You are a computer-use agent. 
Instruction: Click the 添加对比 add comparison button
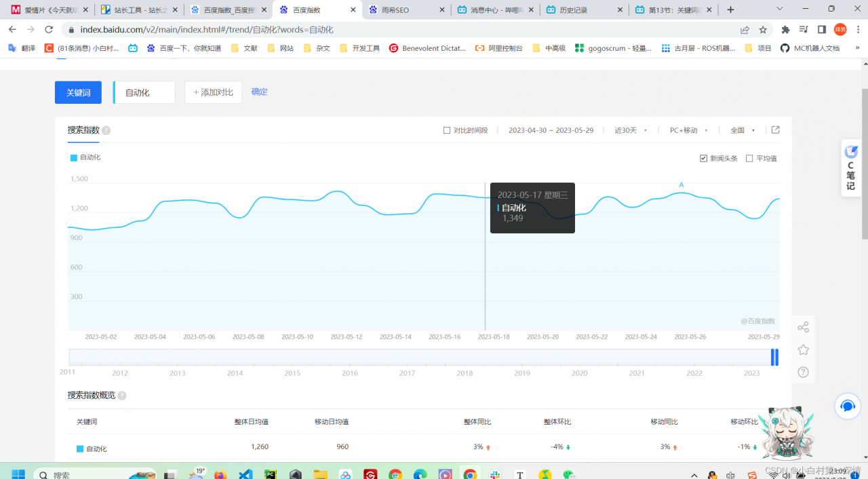click(x=213, y=92)
